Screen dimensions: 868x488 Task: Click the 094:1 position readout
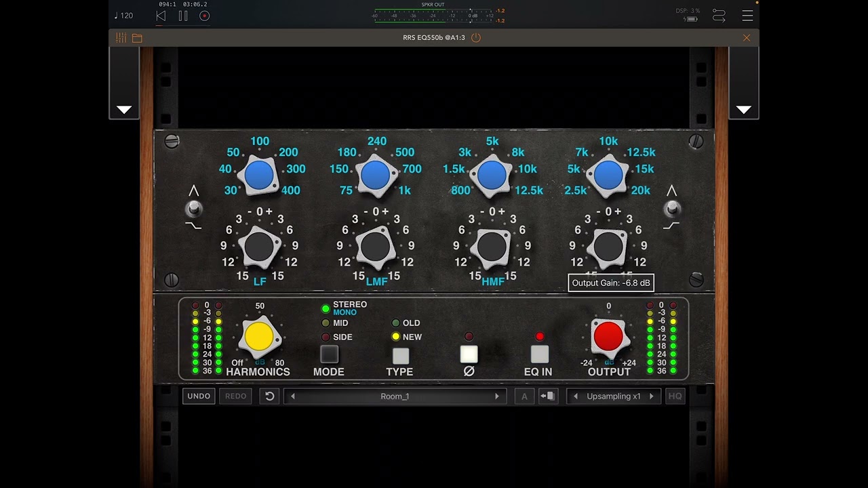pyautogui.click(x=167, y=4)
